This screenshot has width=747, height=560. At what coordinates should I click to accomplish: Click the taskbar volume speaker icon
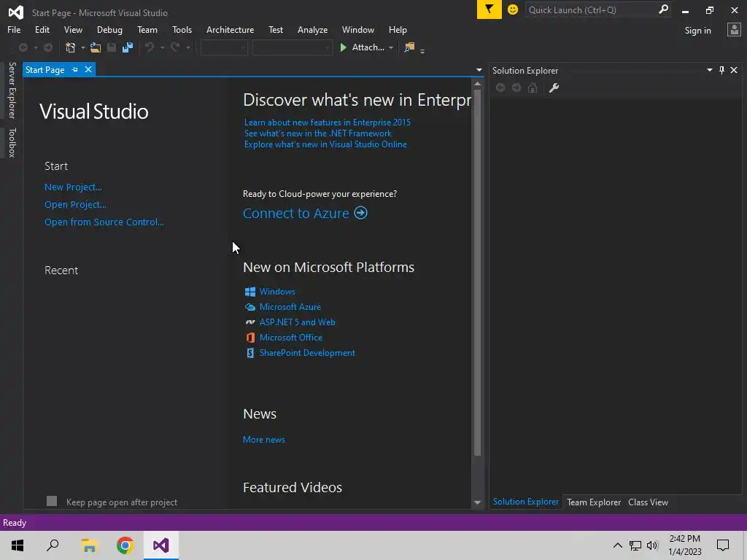652,545
